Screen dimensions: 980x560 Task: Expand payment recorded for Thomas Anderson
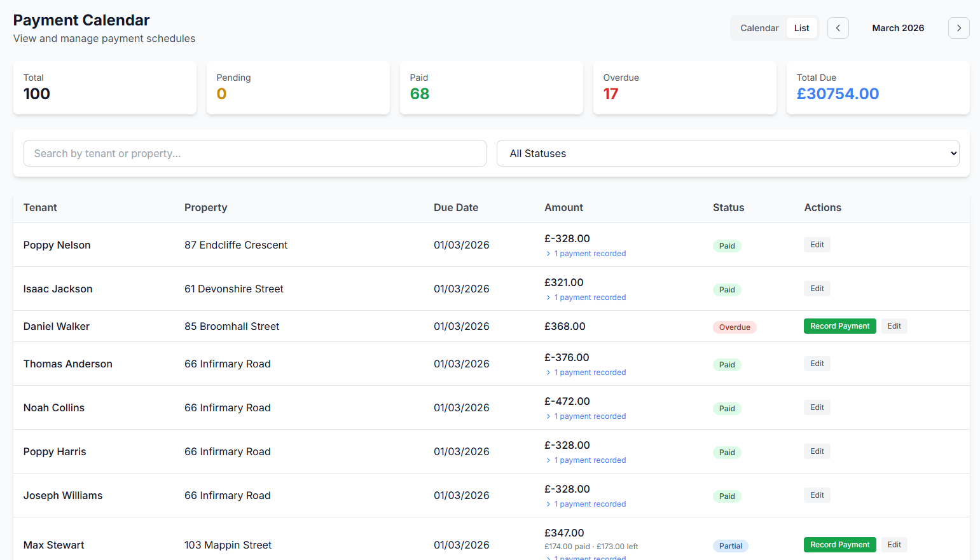coord(586,372)
